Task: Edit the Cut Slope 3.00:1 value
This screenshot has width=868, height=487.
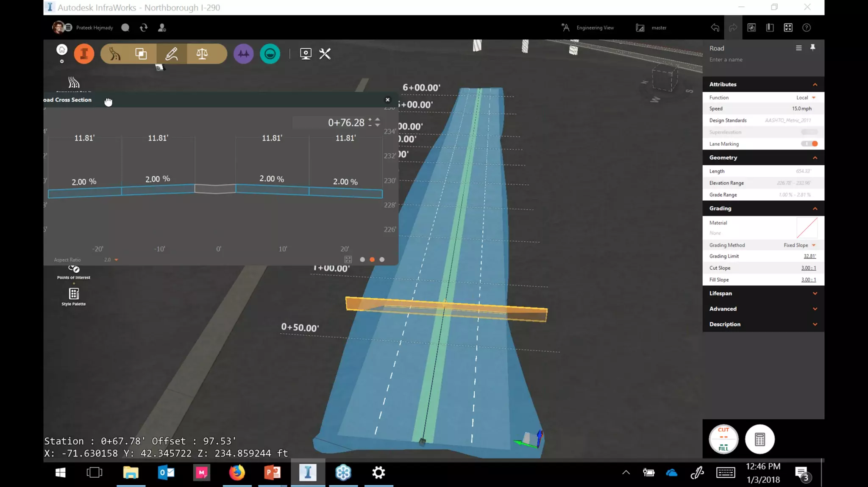Action: pos(808,268)
